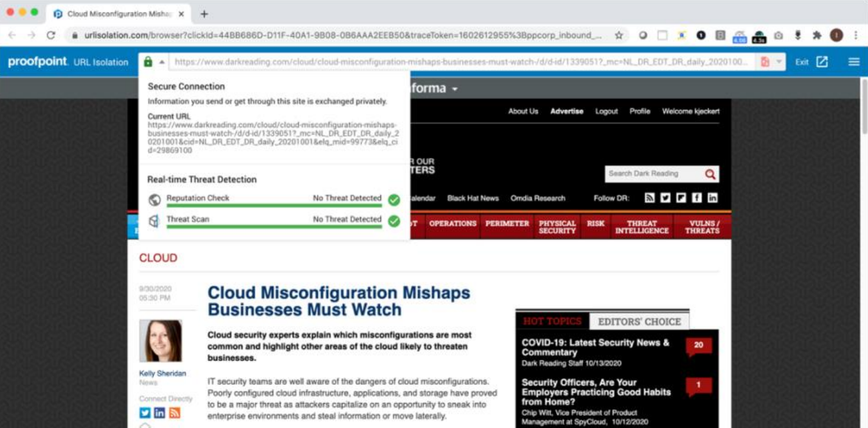
Task: Click the article headline Cloud Misconfiguration Mishaps
Action: tap(339, 301)
